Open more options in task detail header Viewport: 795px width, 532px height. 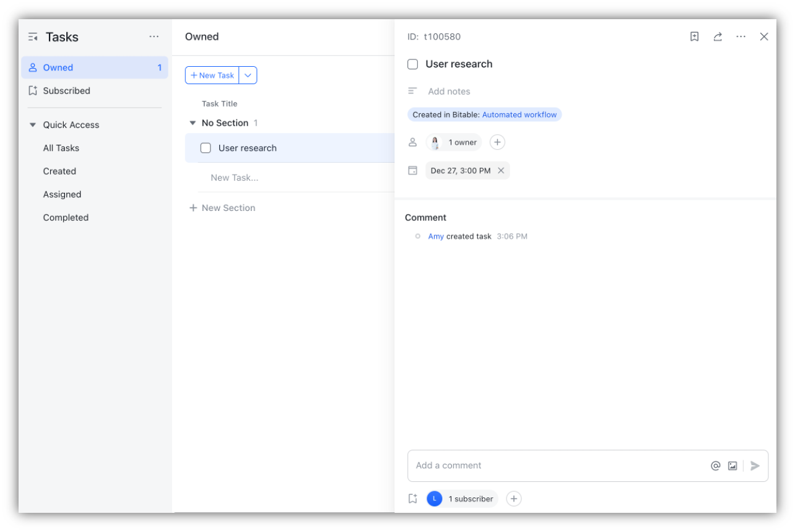(x=741, y=36)
